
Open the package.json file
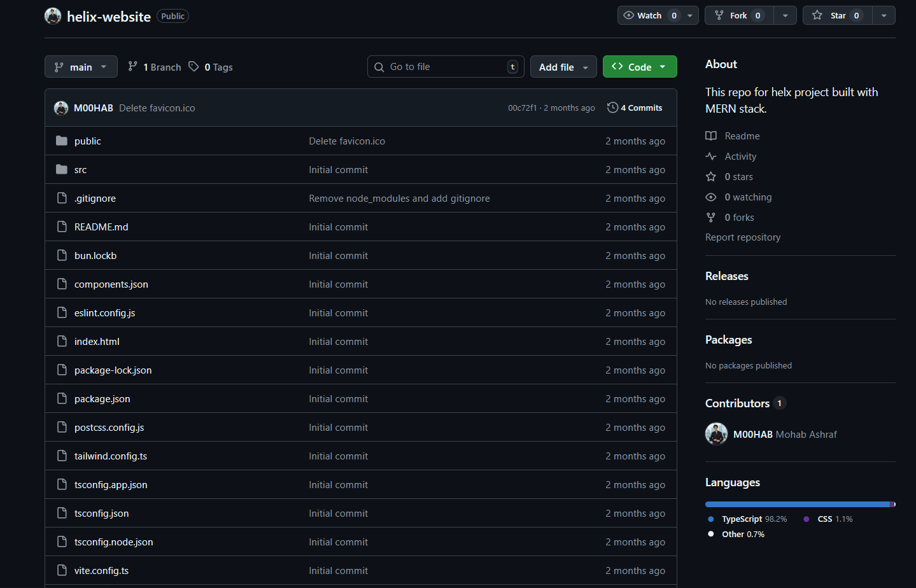click(102, 398)
